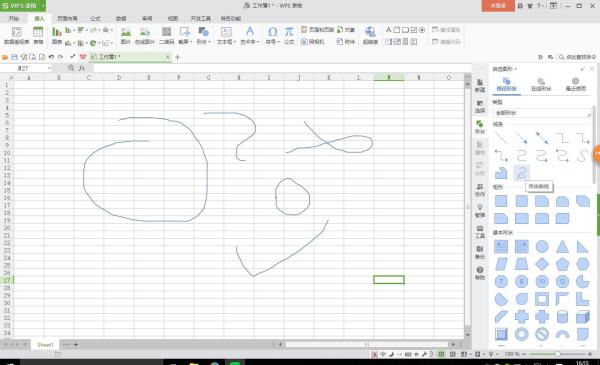Screen dimensions: 600x365
Task: Switch to the Start ribbon tab
Action: 14,18
